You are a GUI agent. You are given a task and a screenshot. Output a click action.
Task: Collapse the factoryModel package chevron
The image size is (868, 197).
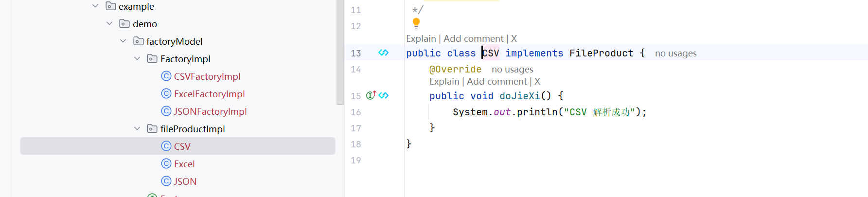point(123,41)
